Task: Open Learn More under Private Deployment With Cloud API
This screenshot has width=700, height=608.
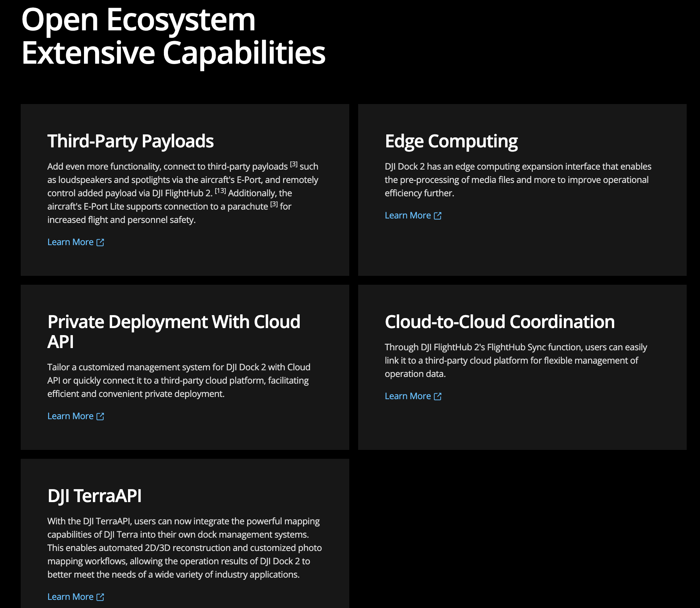Action: 75,416
